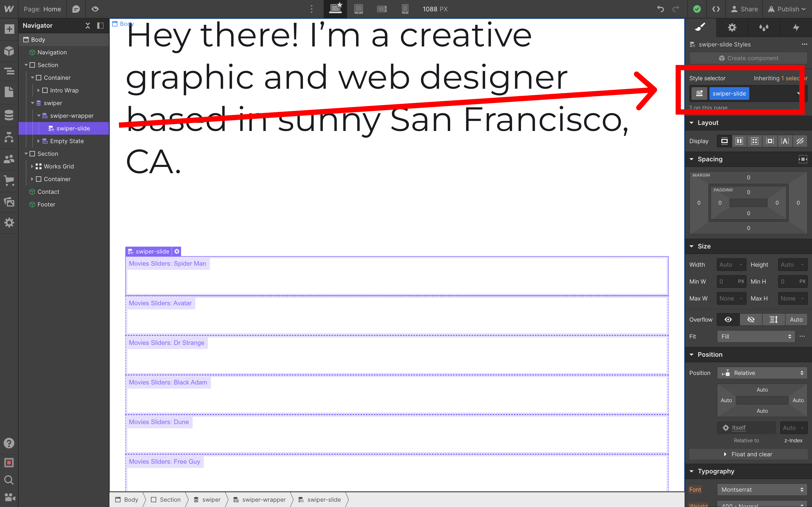Switch to tablet breakpoint view
Viewport: 812px width, 507px height.
(x=359, y=9)
